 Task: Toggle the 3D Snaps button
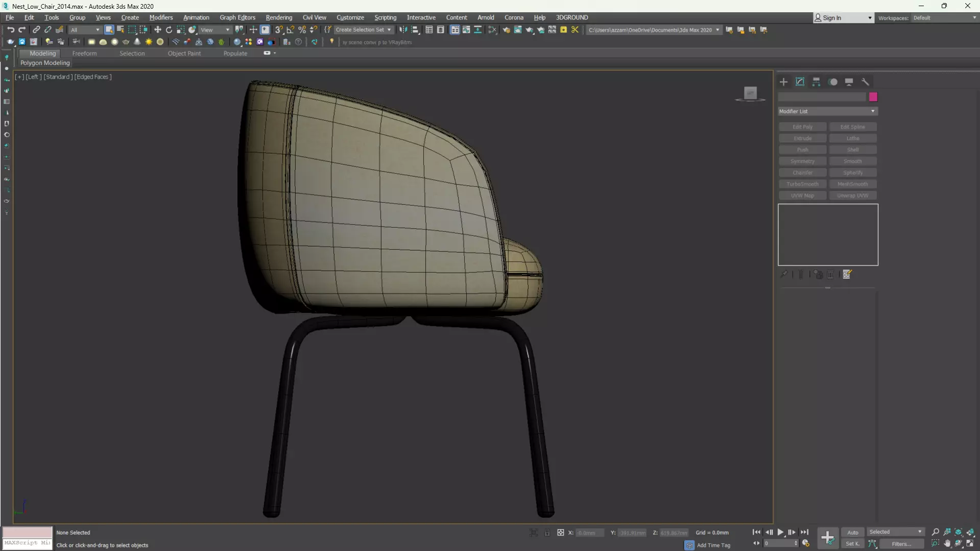[x=279, y=30]
